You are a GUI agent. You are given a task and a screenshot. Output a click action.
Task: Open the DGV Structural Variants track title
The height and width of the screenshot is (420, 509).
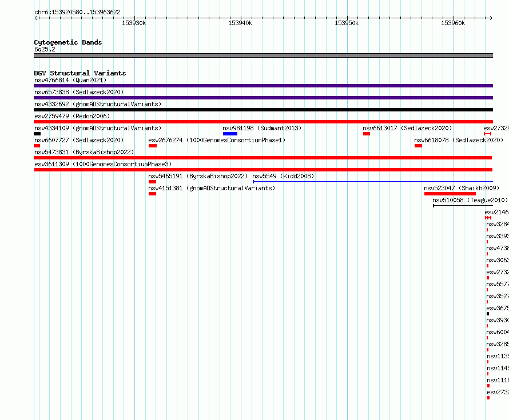point(80,73)
